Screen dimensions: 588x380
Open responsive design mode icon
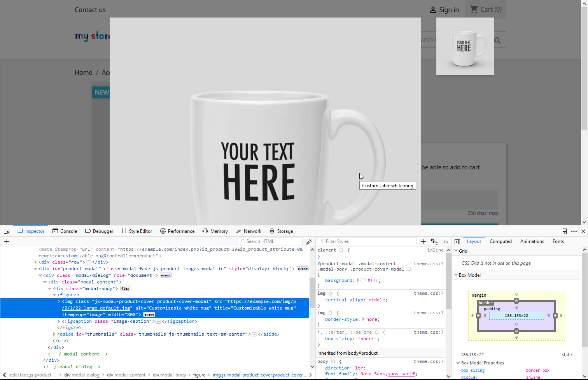[565, 231]
